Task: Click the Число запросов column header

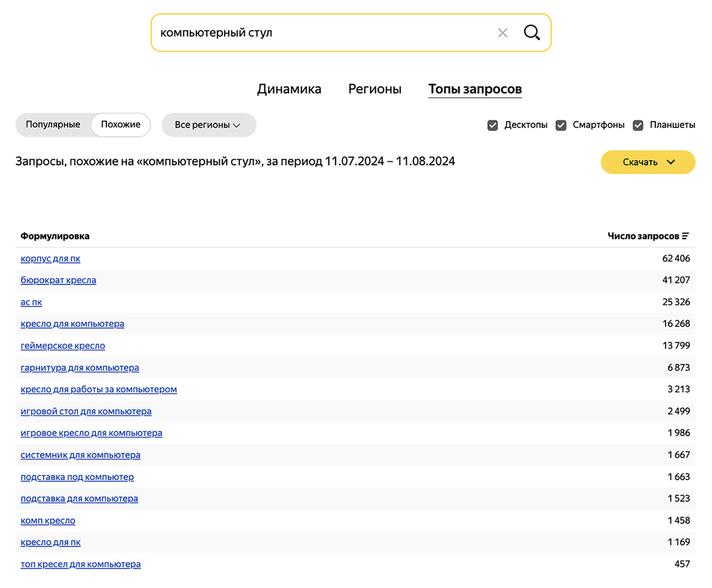Action: (643, 236)
